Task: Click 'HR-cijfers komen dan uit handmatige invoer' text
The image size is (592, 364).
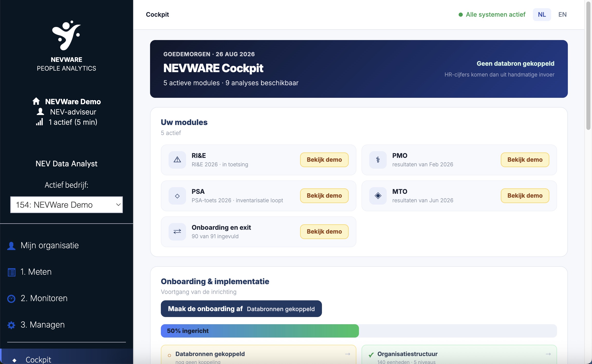Action: point(499,75)
